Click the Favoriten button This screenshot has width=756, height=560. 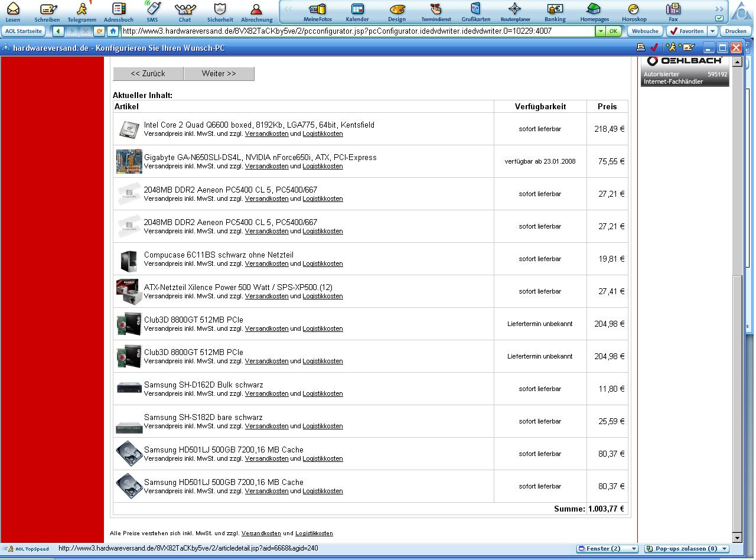686,31
